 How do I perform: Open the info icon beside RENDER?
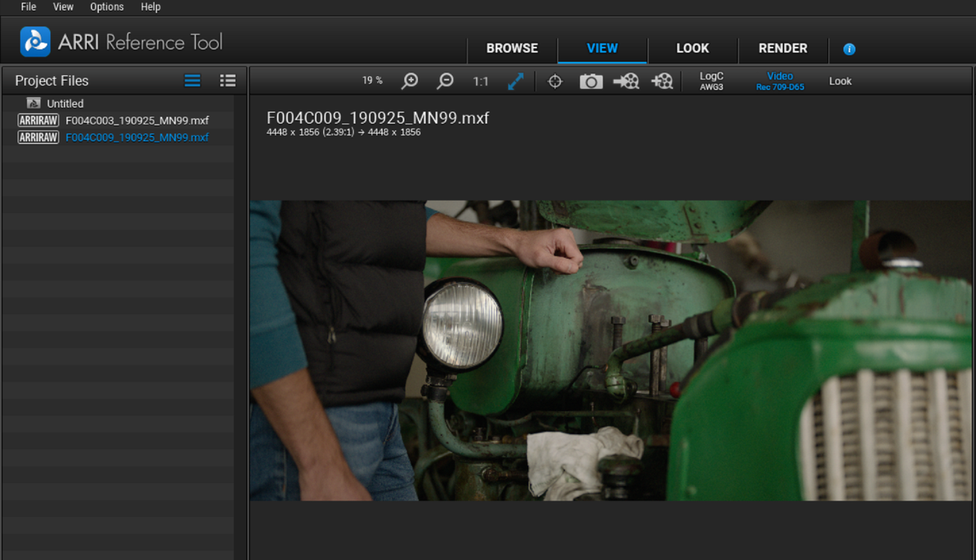849,49
